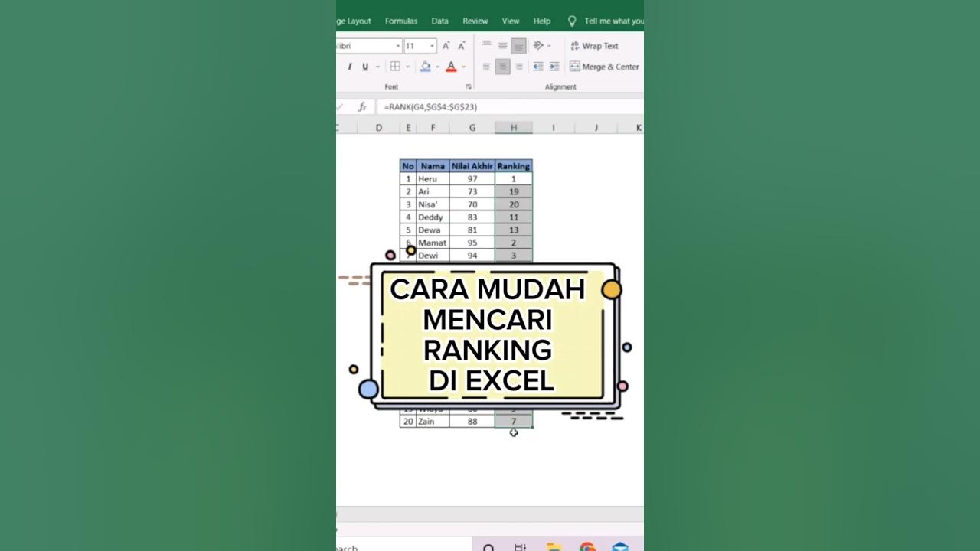Open Google Chrome from the taskbar
Screen dimensions: 980x551
(587, 547)
